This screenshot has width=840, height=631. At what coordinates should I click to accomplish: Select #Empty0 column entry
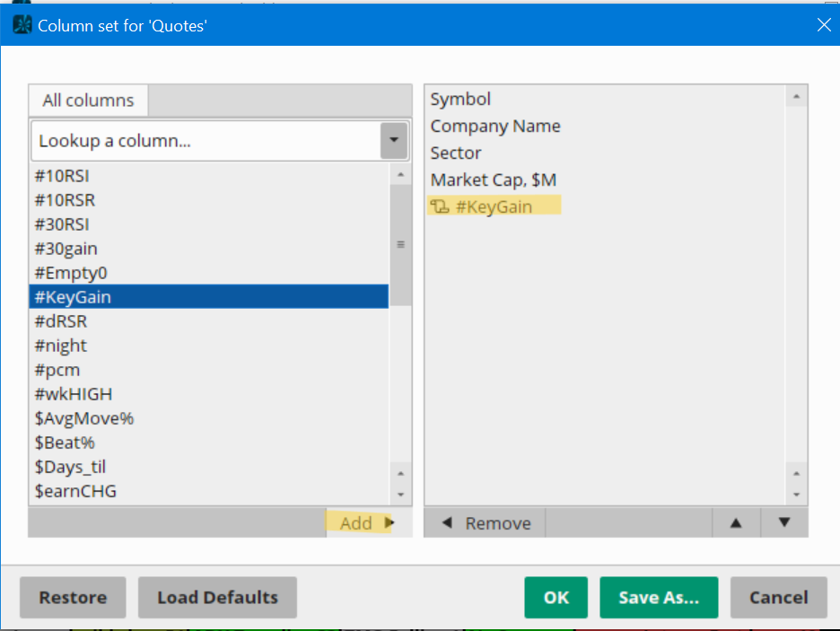coord(209,273)
